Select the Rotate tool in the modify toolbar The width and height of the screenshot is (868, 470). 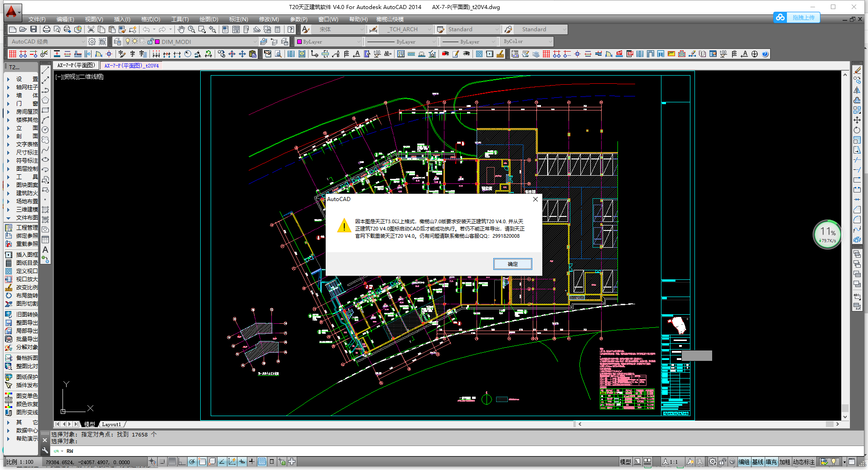click(857, 130)
